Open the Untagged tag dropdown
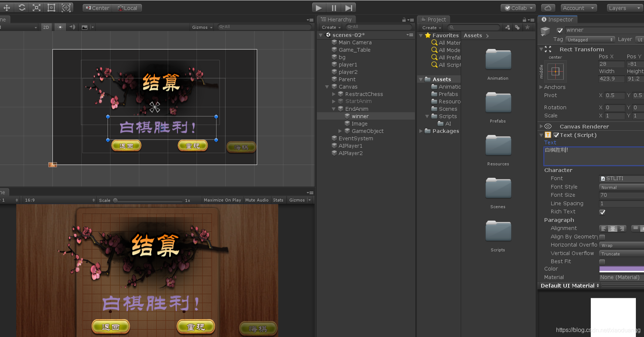 590,39
